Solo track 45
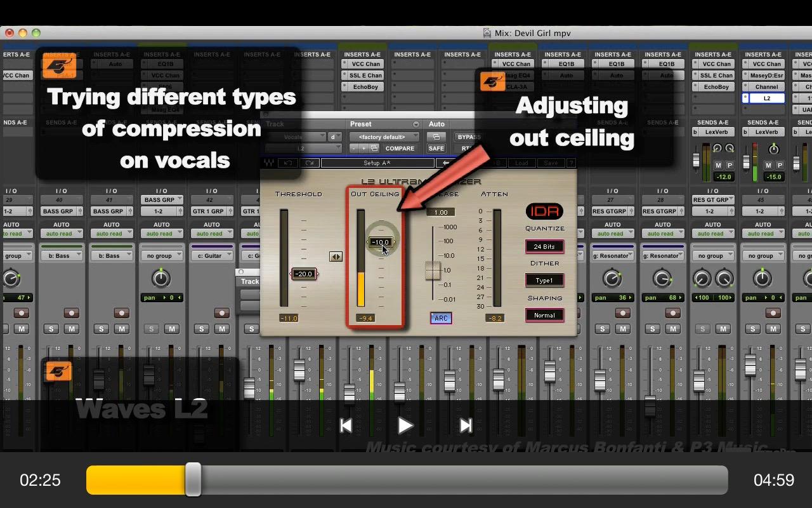Screen dimensions: 812x508 tap(753, 329)
